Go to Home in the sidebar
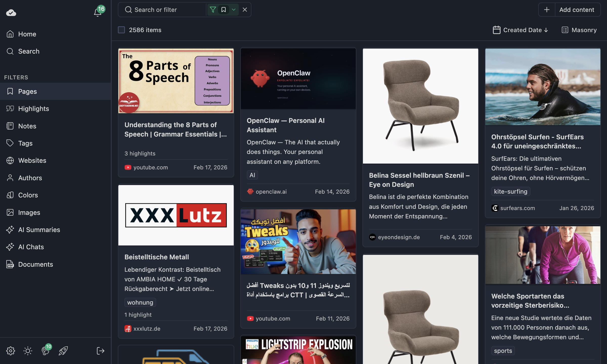Screen dimensions: 607x364 coord(27,34)
